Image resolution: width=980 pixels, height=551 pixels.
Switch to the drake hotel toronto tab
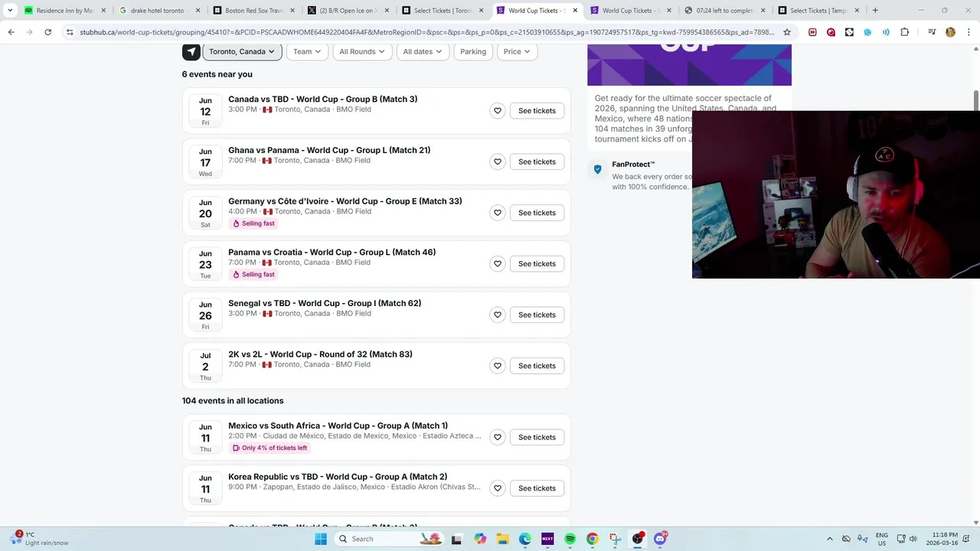coord(158,11)
